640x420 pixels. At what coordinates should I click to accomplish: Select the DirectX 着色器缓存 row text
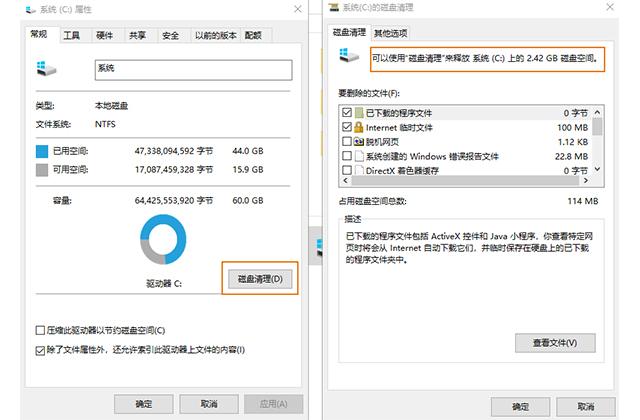[x=402, y=171]
